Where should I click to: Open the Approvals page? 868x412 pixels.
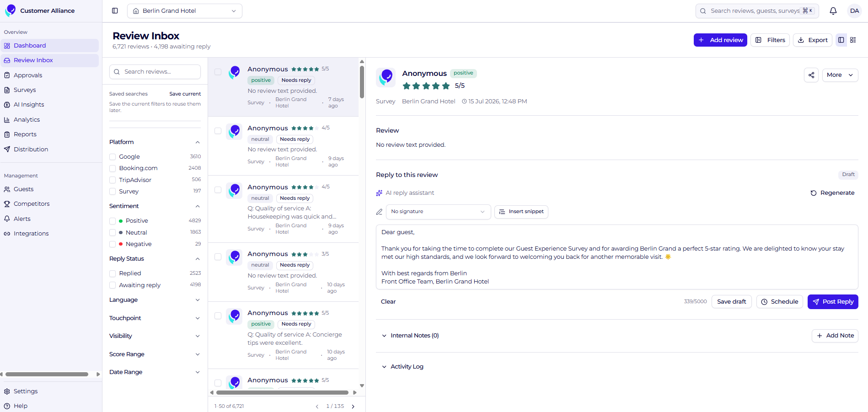50,75
